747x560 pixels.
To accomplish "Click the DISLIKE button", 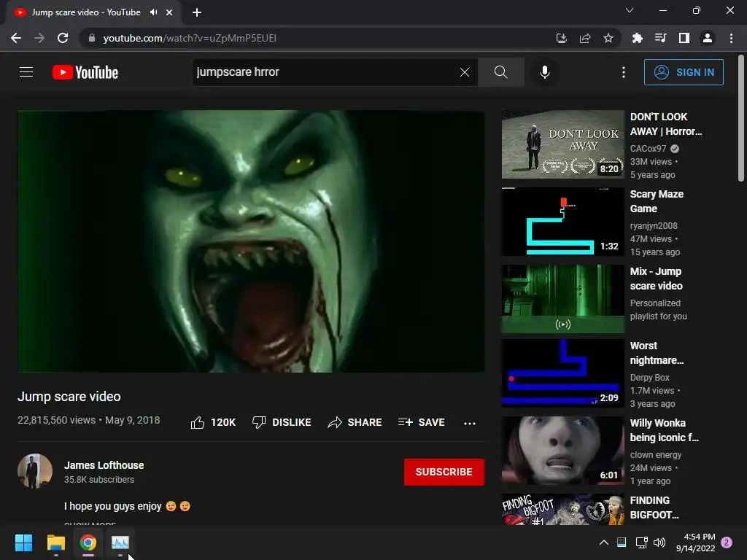I will coord(282,422).
